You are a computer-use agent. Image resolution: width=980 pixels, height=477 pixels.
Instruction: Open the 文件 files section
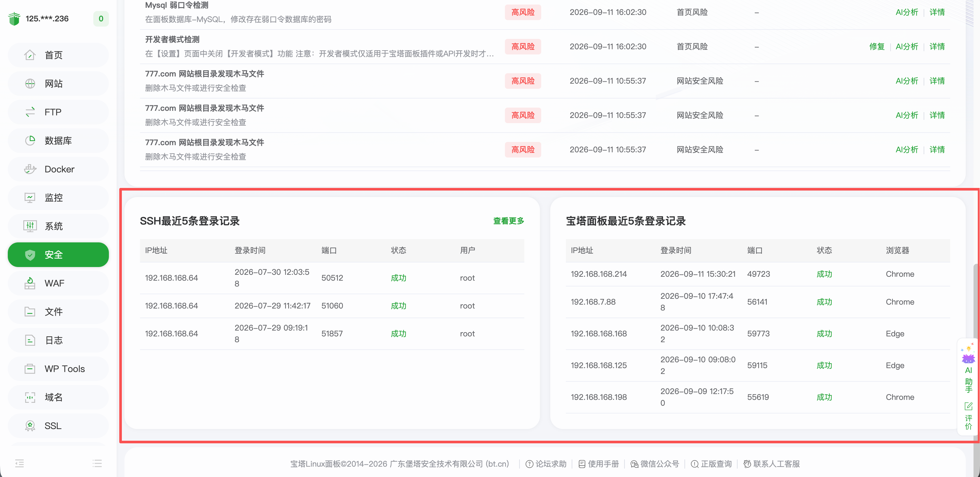[58, 312]
